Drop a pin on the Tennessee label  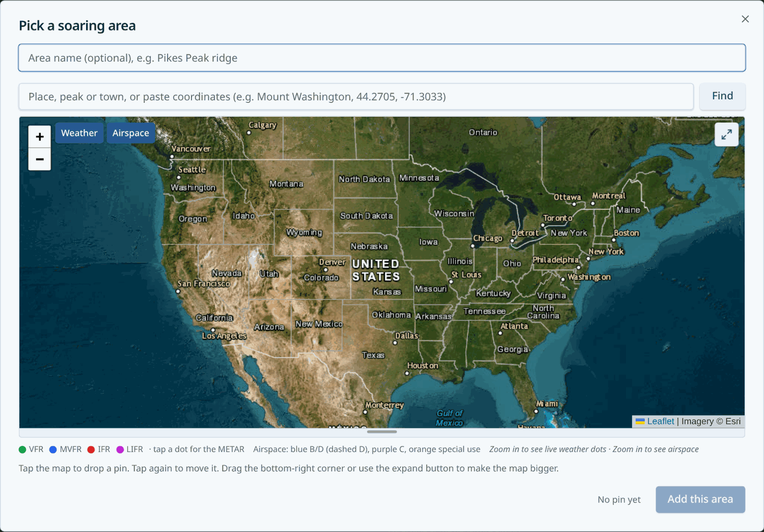(484, 311)
